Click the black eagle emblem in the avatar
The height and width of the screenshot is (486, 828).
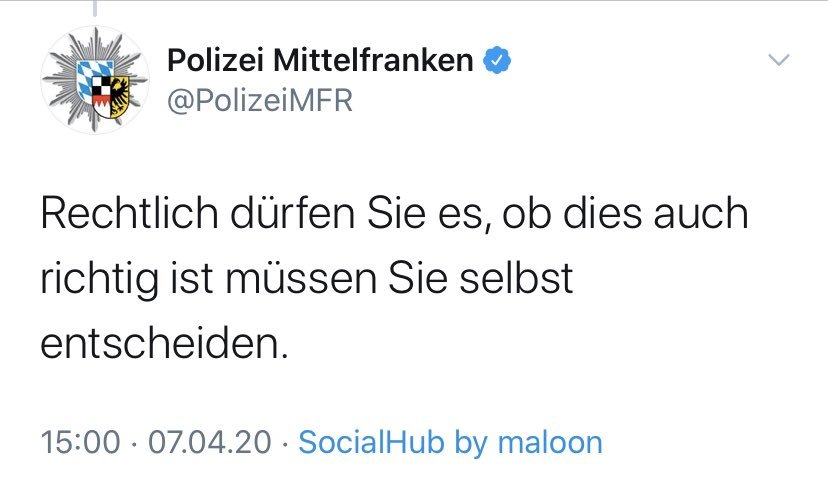tap(120, 96)
